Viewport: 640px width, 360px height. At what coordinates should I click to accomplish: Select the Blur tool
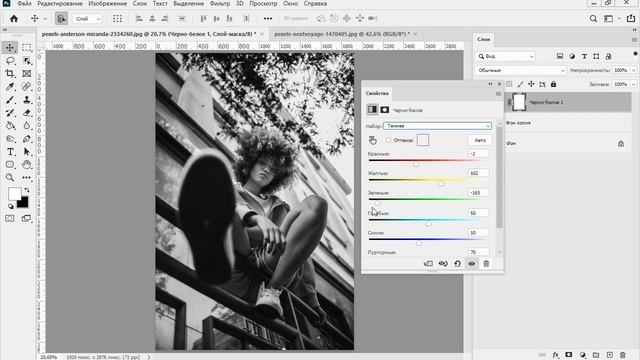[x=27, y=126]
